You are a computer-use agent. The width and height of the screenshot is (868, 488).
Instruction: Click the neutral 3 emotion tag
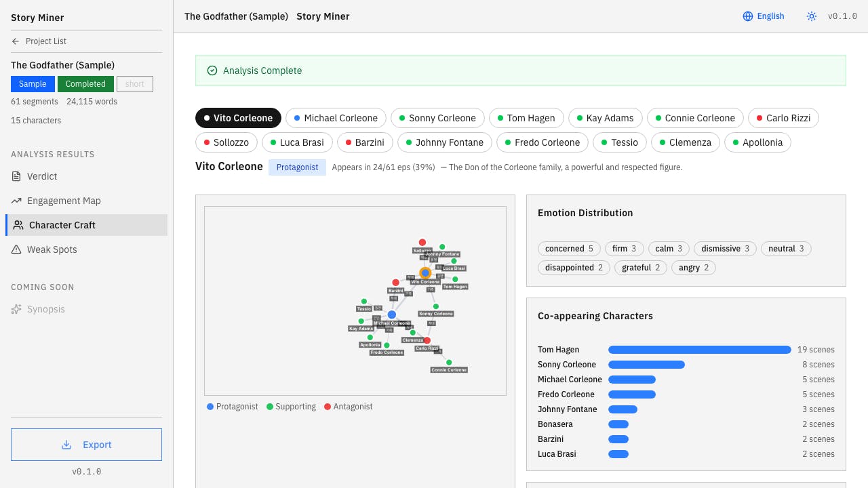[786, 249]
